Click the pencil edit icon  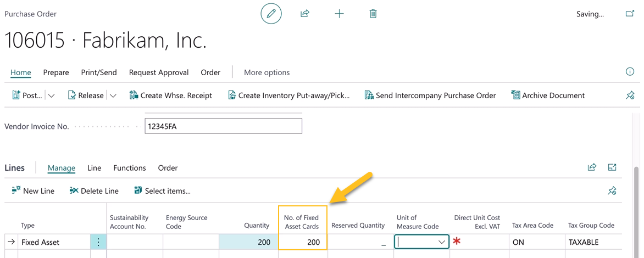tap(271, 14)
